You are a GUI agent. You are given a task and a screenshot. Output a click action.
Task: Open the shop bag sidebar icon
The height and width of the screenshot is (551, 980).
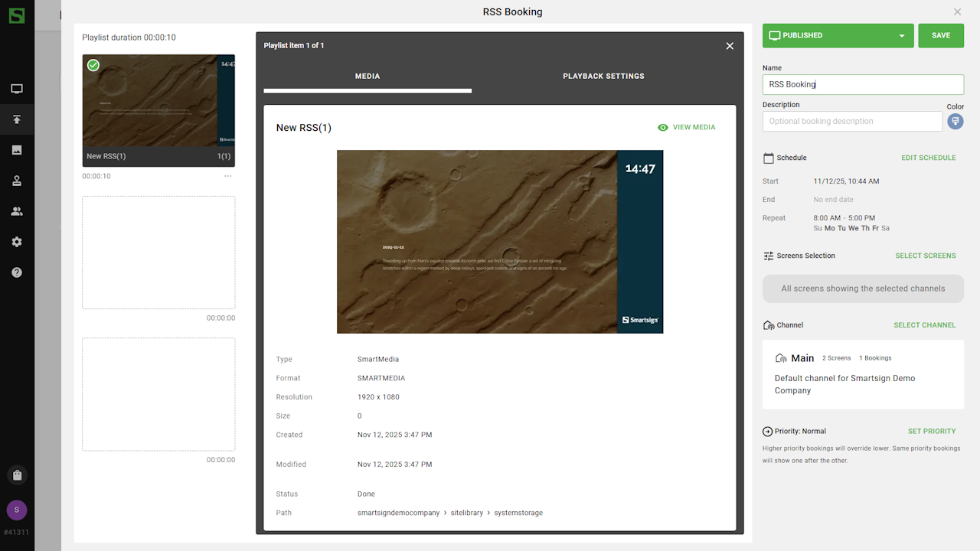17,475
